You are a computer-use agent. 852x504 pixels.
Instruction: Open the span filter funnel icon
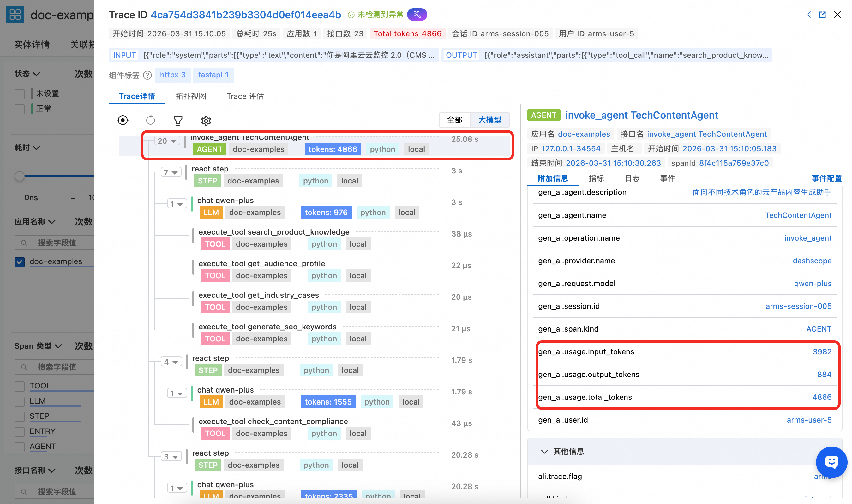tap(178, 120)
